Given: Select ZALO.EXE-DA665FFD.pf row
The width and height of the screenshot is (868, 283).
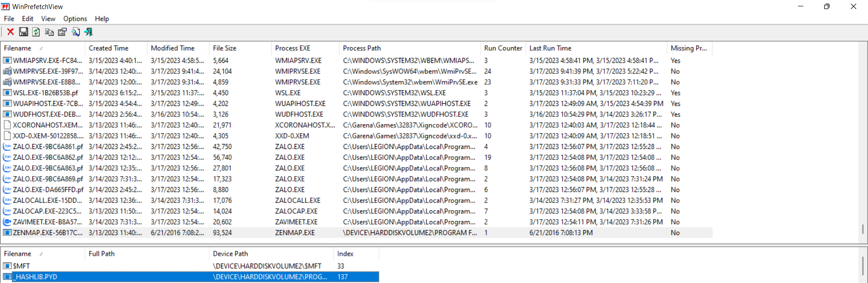Looking at the screenshot, I should point(48,190).
